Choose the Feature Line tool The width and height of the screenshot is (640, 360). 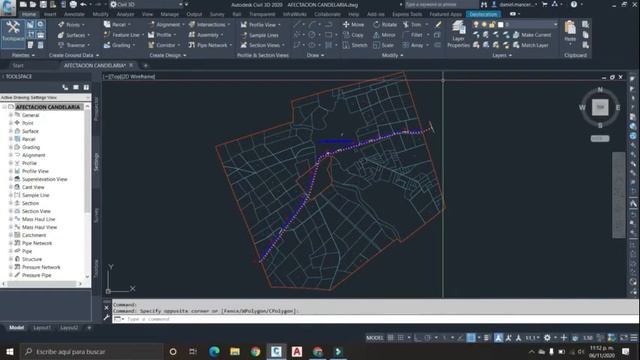(123, 35)
